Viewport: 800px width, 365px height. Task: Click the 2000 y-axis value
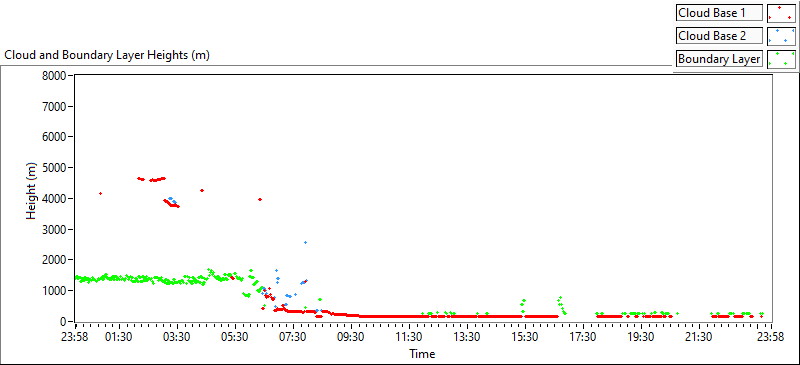(53, 260)
